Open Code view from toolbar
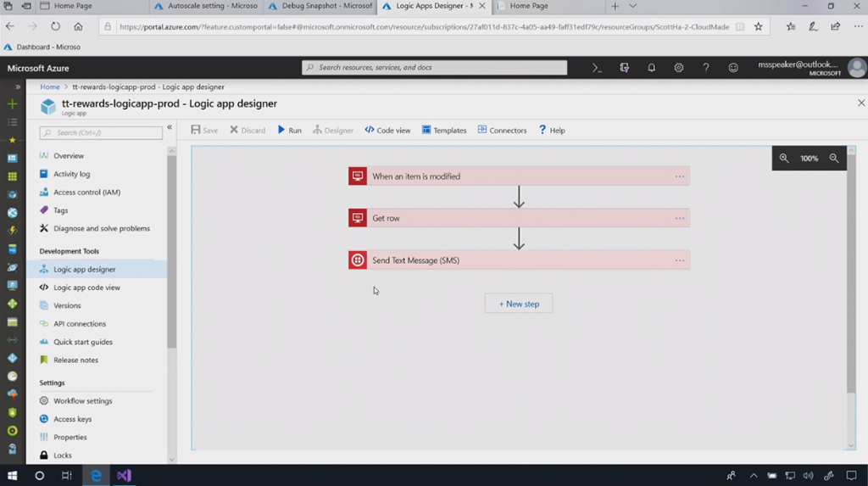The width and height of the screenshot is (868, 486). [x=387, y=131]
